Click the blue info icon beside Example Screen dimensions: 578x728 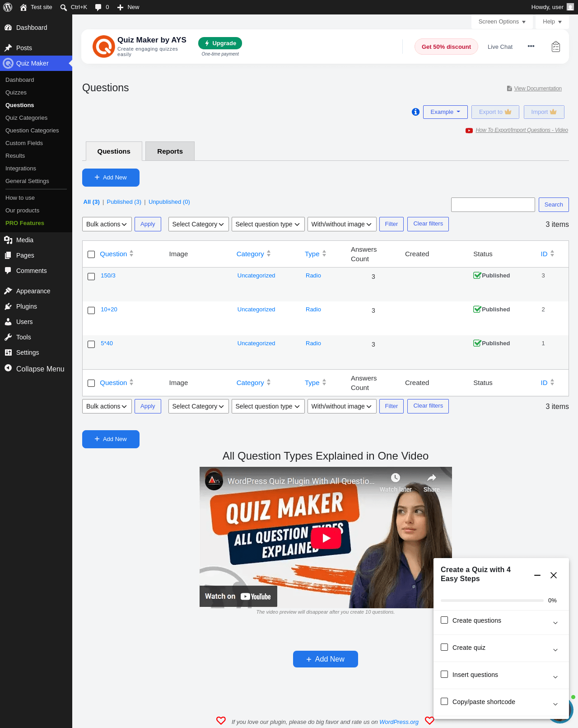[416, 112]
